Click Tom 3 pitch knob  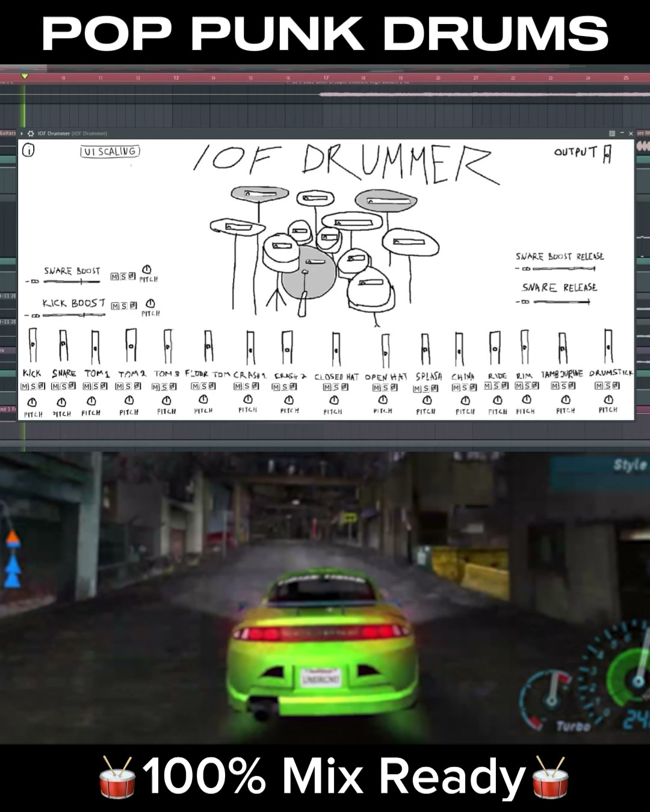pyautogui.click(x=167, y=401)
